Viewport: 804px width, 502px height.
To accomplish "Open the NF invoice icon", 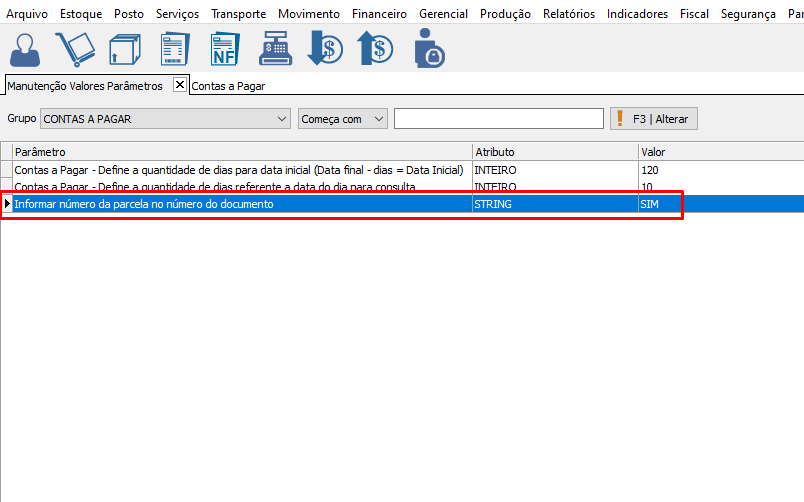I will pyautogui.click(x=224, y=48).
